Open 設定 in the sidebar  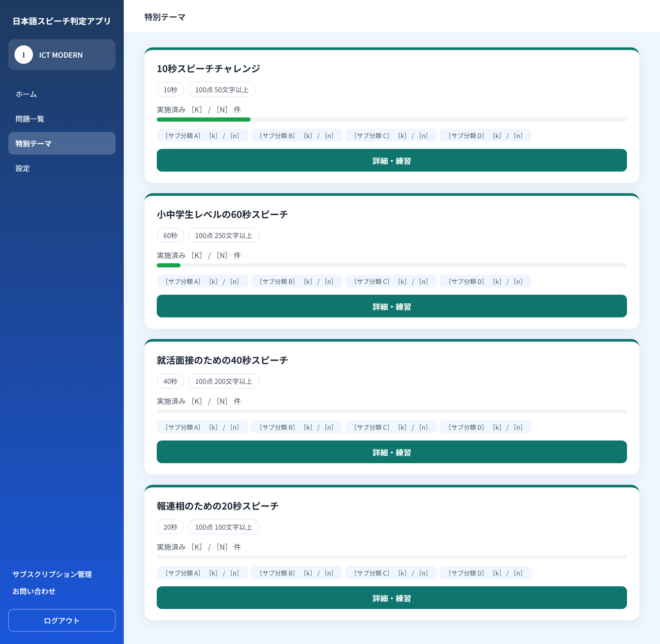[x=62, y=168]
